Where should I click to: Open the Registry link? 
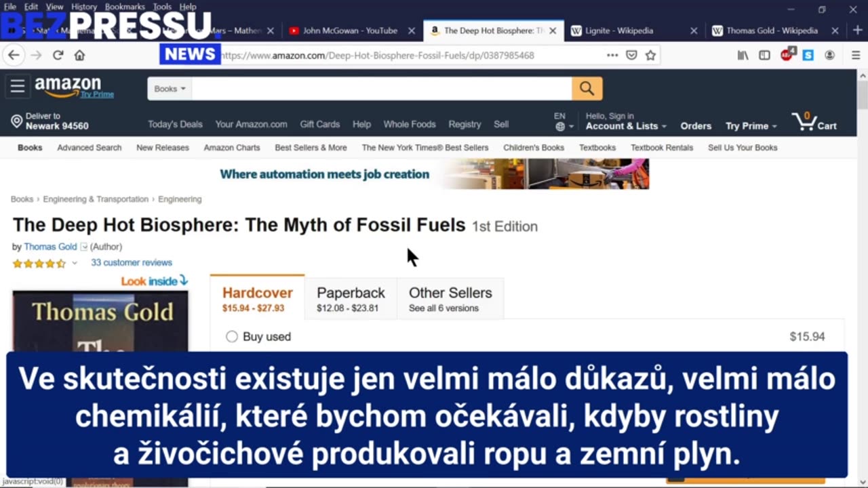coord(465,125)
